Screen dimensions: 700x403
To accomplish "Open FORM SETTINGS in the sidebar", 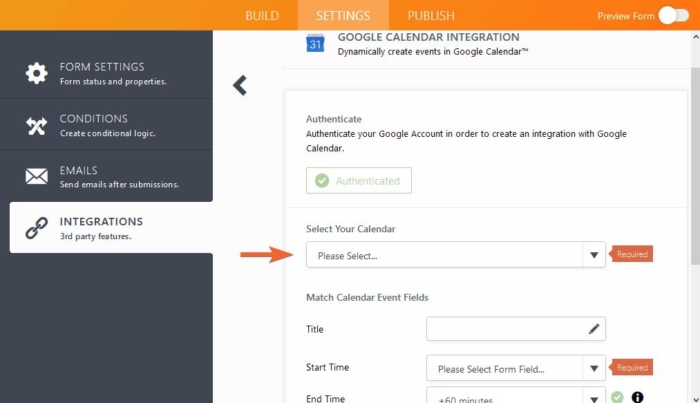I will (106, 73).
